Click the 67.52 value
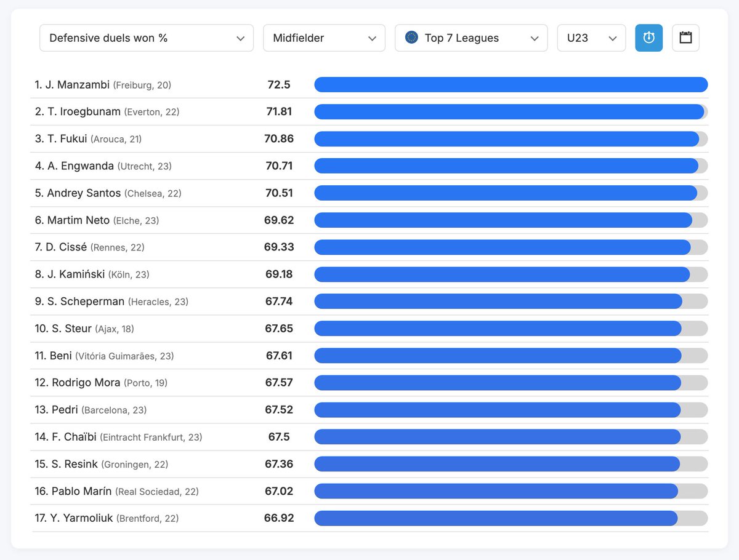 tap(279, 410)
